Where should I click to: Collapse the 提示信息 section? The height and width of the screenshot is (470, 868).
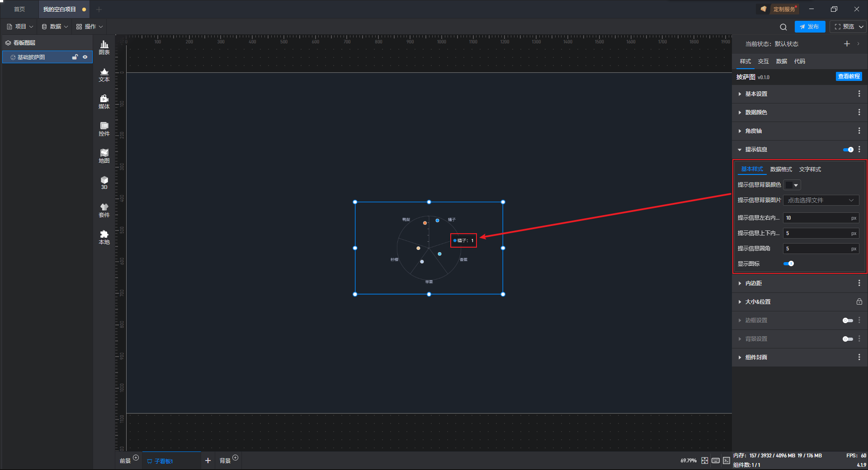(740, 150)
